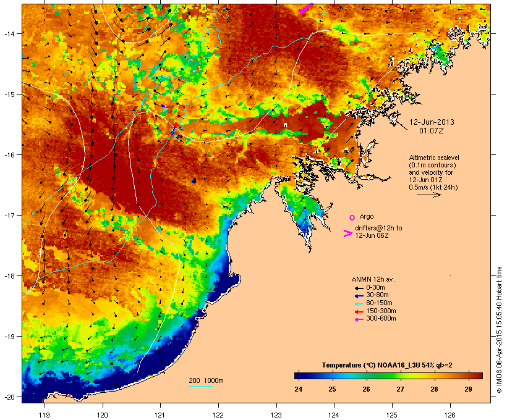Click the colorbar value 24
The width and height of the screenshot is (507, 420).
pos(299,389)
